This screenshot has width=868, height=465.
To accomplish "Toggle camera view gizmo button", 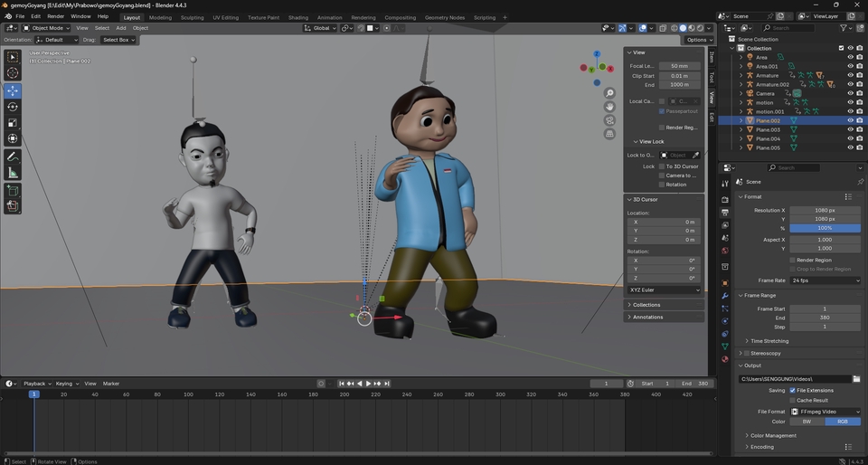I will coord(609,120).
